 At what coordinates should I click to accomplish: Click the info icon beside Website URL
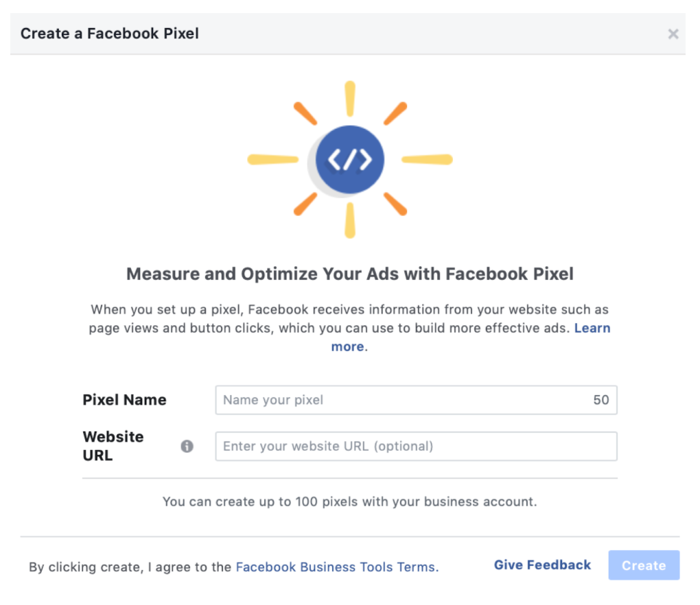187,446
